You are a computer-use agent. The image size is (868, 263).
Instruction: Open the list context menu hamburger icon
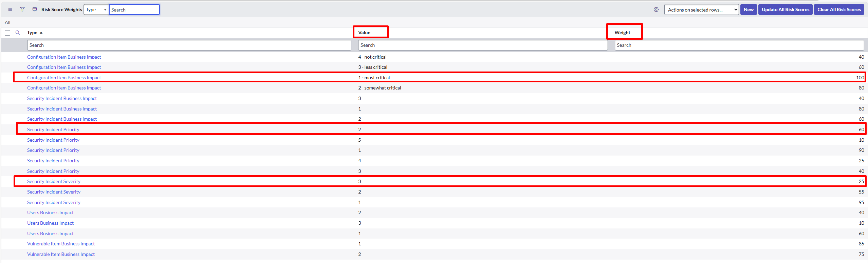[10, 9]
